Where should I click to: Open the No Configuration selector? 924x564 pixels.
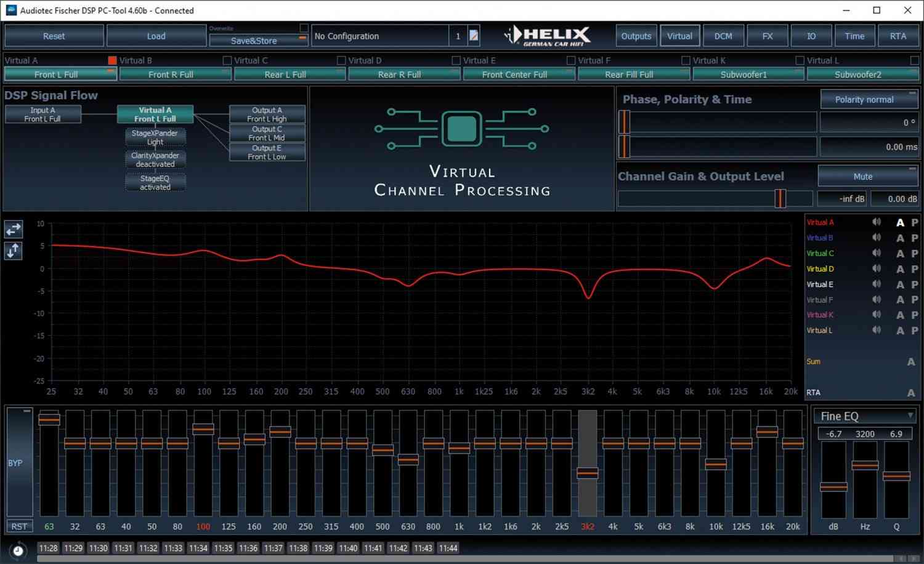pos(381,36)
